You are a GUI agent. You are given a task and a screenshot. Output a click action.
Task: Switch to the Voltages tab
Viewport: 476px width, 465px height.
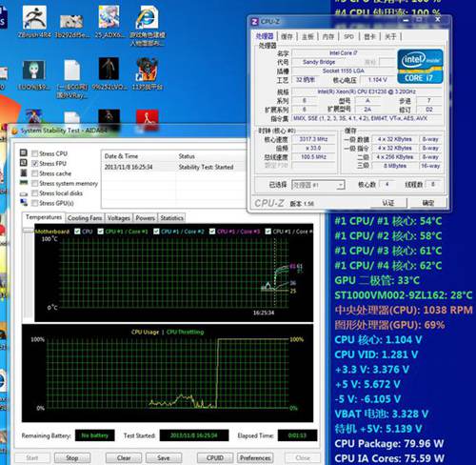point(119,218)
